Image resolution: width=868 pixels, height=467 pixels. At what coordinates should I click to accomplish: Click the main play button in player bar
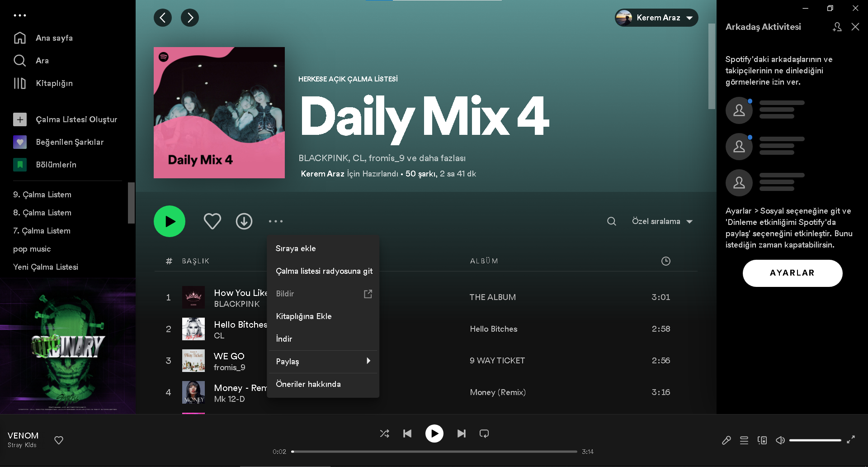[x=434, y=434]
